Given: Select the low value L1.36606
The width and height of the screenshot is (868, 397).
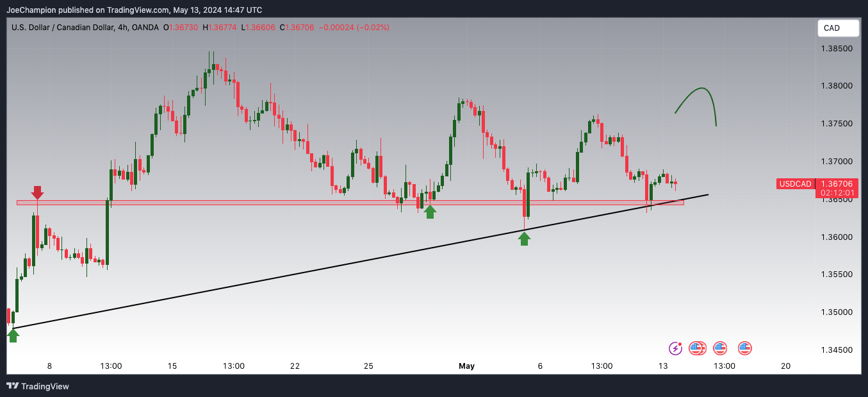Looking at the screenshot, I should tap(258, 28).
